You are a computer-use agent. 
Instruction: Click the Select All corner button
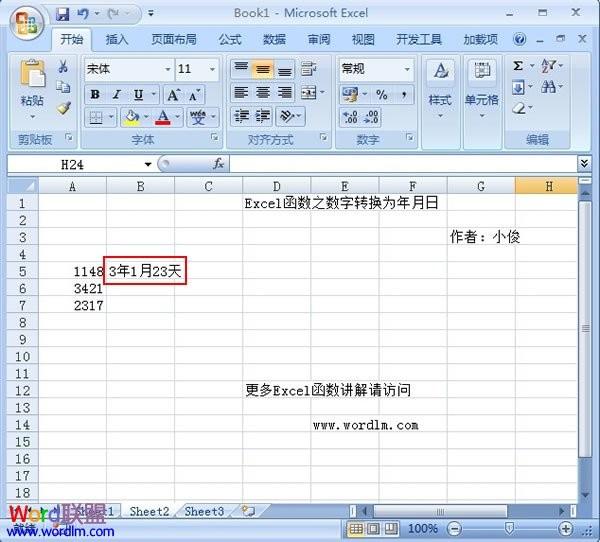tap(23, 186)
